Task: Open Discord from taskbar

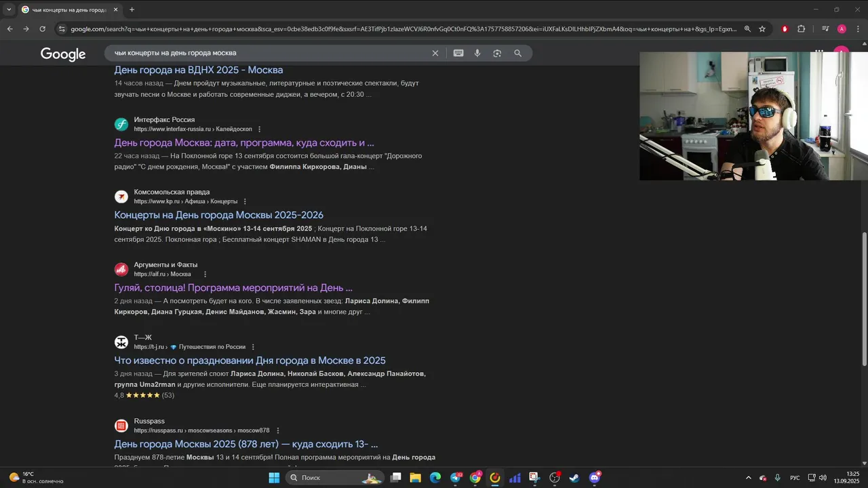Action: [x=595, y=478]
